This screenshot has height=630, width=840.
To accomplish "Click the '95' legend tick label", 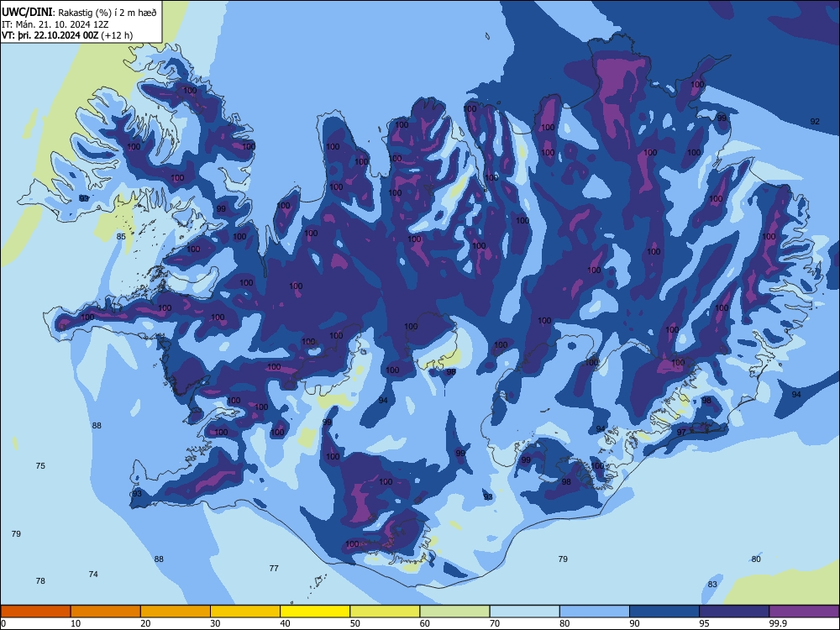I will point(704,623).
